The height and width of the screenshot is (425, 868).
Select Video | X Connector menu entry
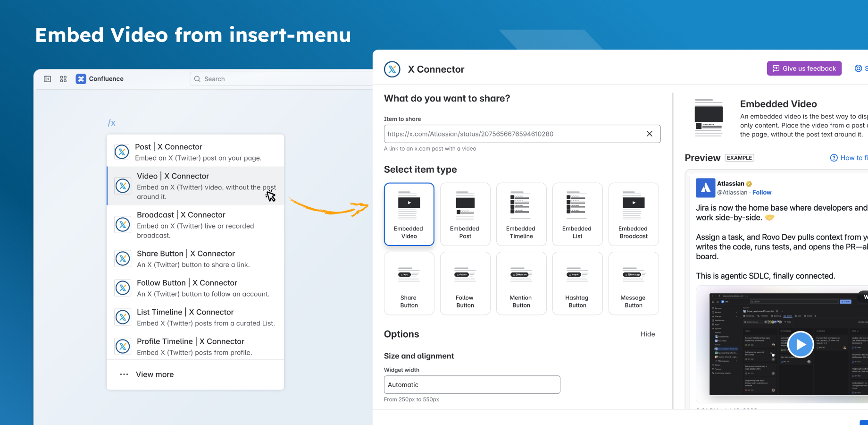pos(195,186)
